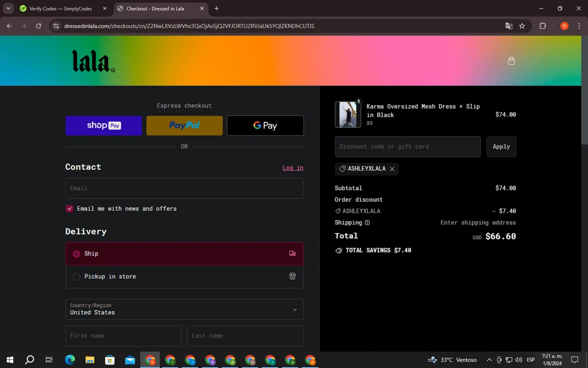
Task: Click the '- $7.40' order discount amount
Action: pyautogui.click(x=504, y=211)
